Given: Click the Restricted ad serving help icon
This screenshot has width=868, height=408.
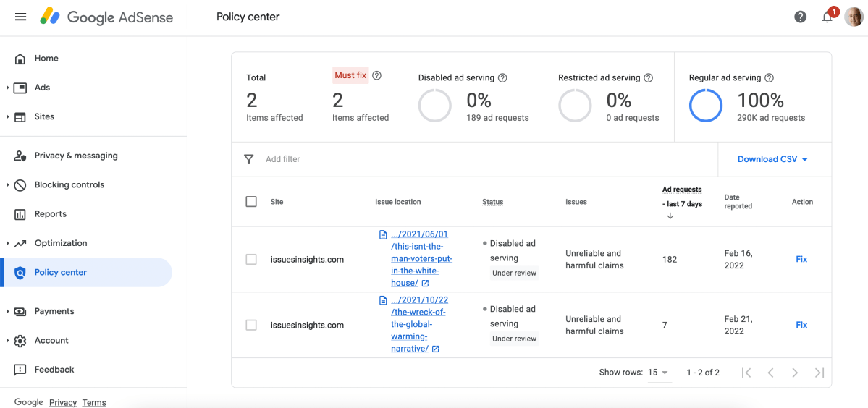Looking at the screenshot, I should (x=649, y=78).
